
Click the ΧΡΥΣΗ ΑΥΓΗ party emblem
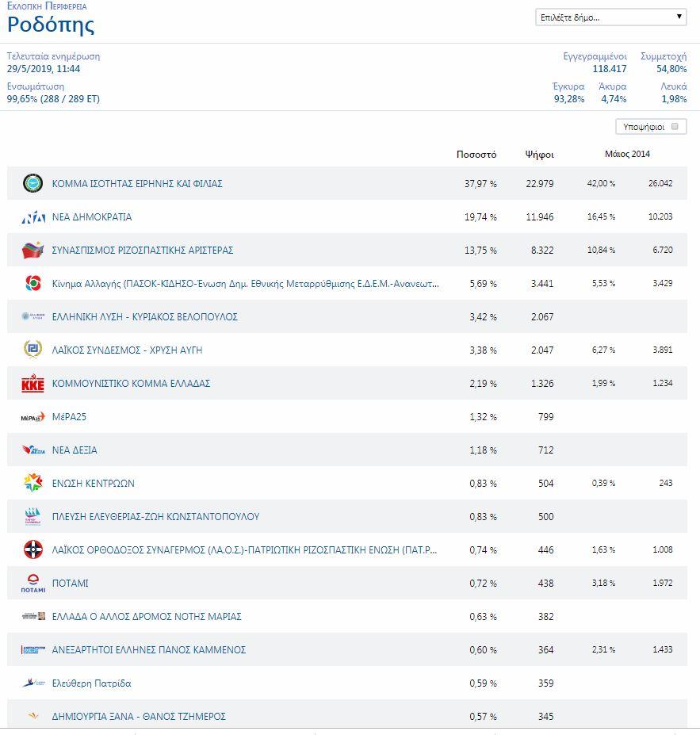coord(33,350)
